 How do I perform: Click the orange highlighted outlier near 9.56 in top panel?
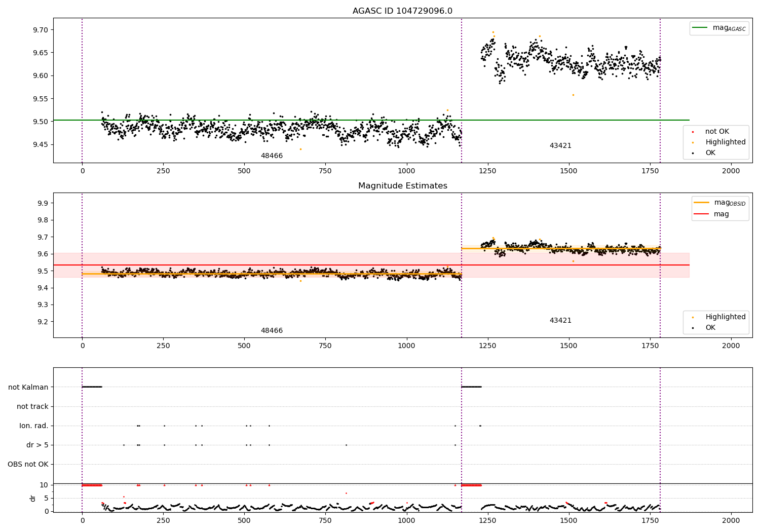[573, 95]
